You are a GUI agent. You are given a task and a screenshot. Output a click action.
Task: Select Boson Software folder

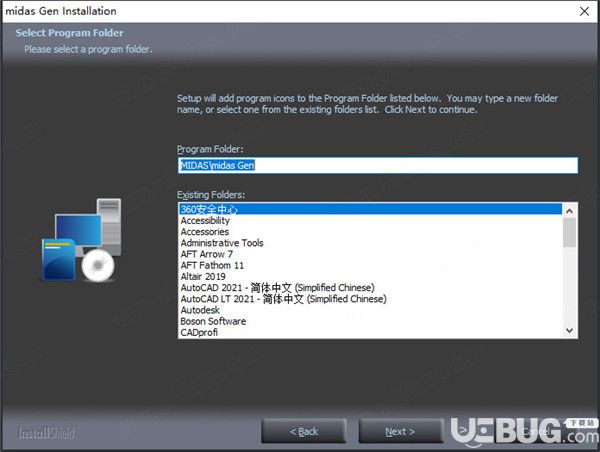pos(370,321)
